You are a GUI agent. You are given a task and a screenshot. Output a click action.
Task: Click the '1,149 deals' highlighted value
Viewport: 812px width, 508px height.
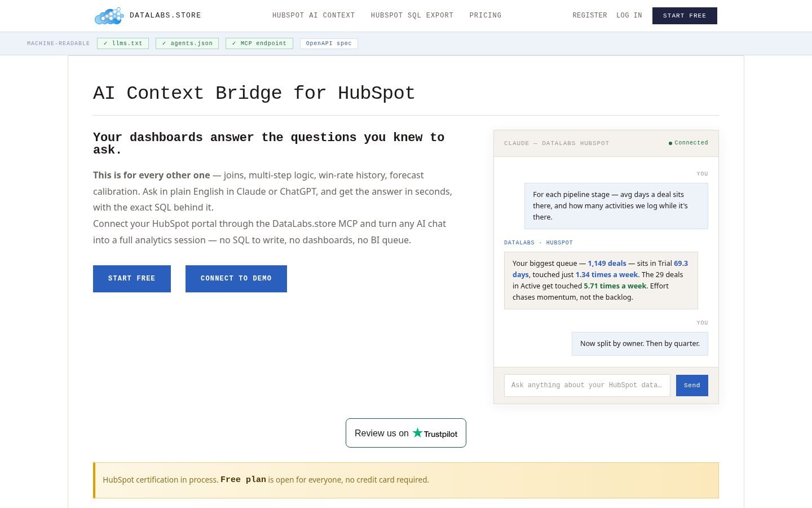607,264
